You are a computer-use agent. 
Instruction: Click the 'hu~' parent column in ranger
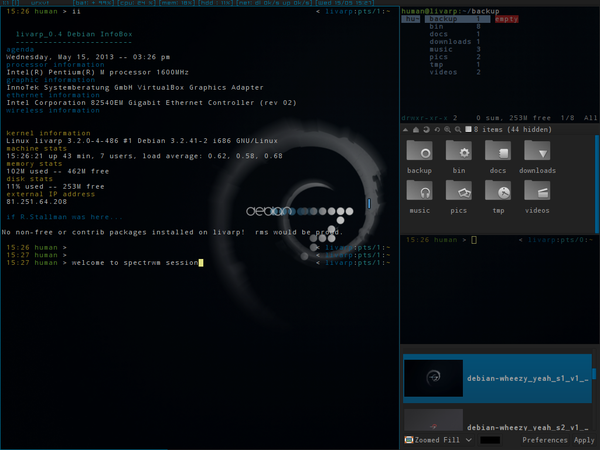point(411,19)
